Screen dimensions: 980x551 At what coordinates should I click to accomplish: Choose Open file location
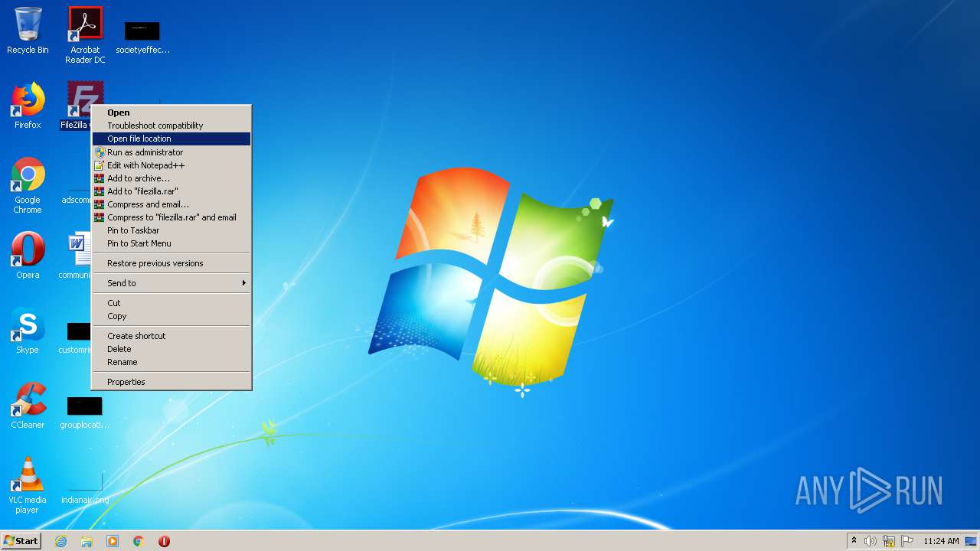171,139
